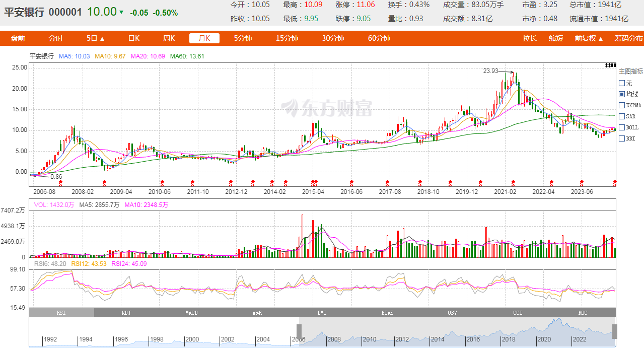644x351 pixels.
Task: Select the KDJ indicator tab
Action: click(x=126, y=313)
